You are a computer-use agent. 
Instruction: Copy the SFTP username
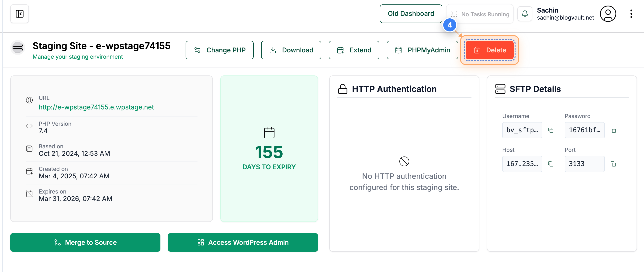click(x=551, y=130)
